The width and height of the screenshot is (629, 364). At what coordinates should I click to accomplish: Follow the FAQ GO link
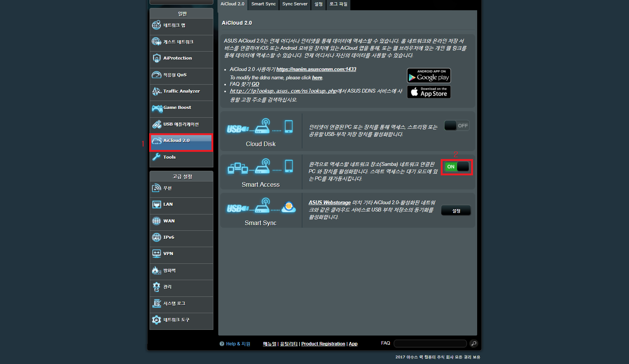click(x=255, y=84)
